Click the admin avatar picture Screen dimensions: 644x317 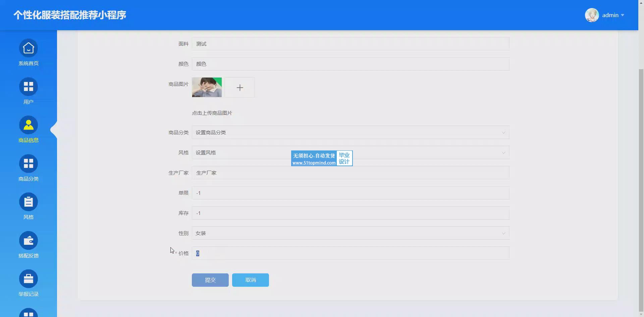pos(592,15)
